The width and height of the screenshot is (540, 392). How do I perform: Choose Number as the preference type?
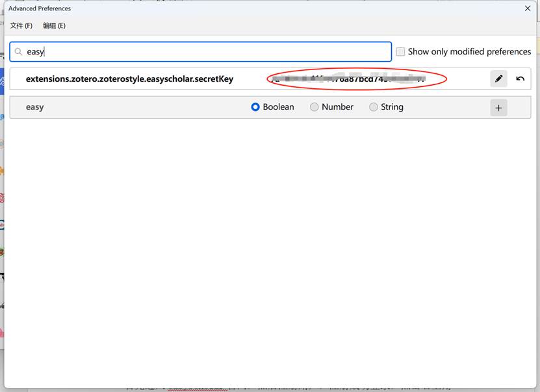pos(314,107)
